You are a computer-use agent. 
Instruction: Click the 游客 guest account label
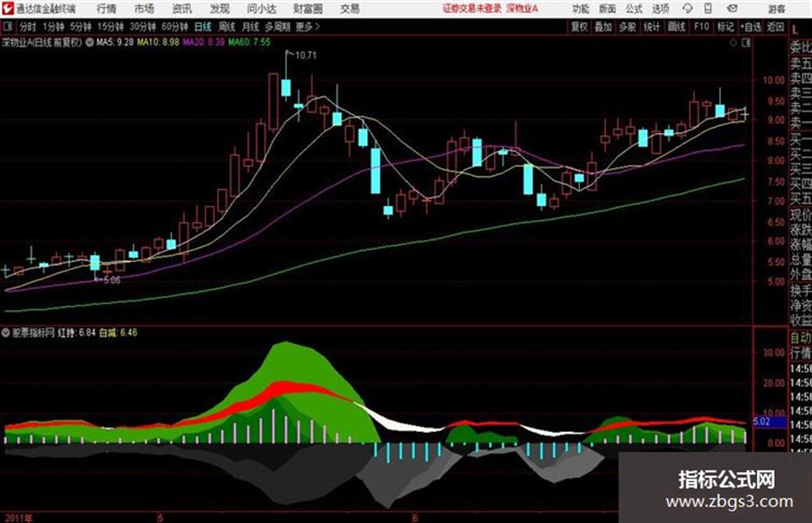coord(776,9)
